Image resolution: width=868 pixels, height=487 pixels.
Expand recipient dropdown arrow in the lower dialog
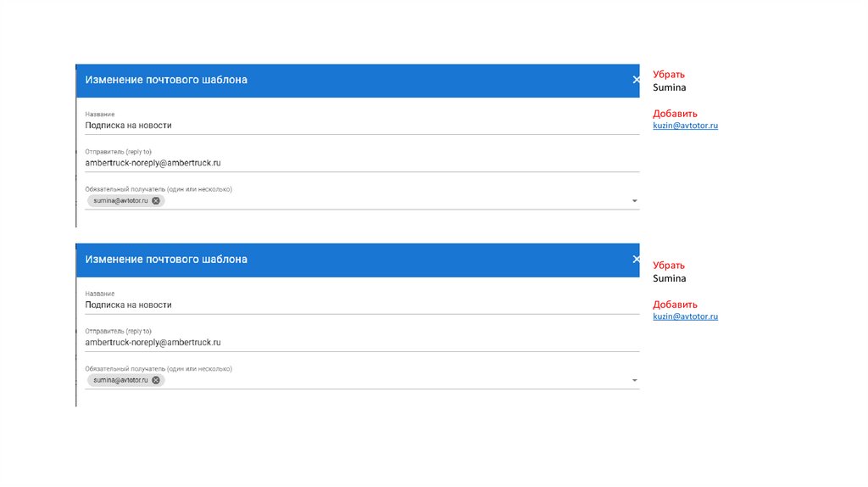point(635,380)
